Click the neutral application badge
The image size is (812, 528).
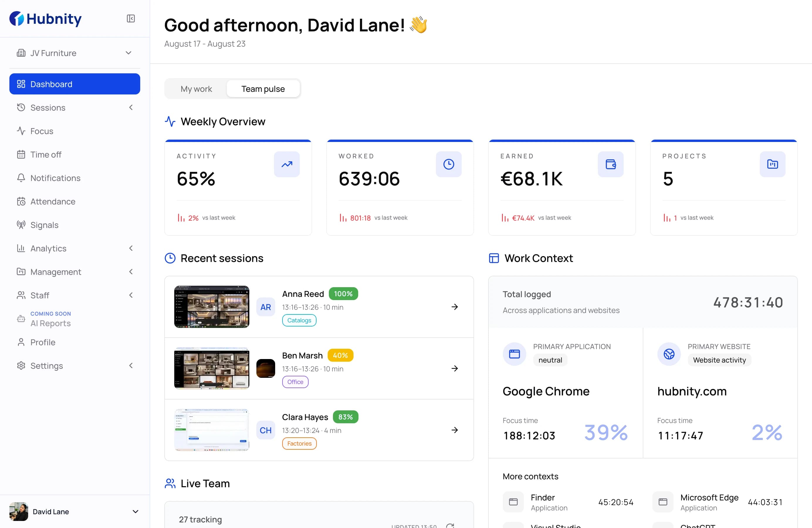pyautogui.click(x=550, y=360)
